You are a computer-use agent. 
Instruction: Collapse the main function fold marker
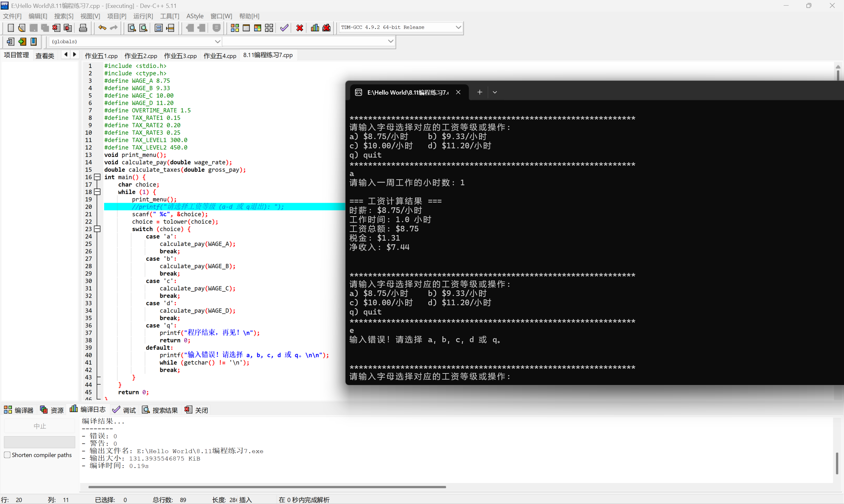tap(98, 177)
